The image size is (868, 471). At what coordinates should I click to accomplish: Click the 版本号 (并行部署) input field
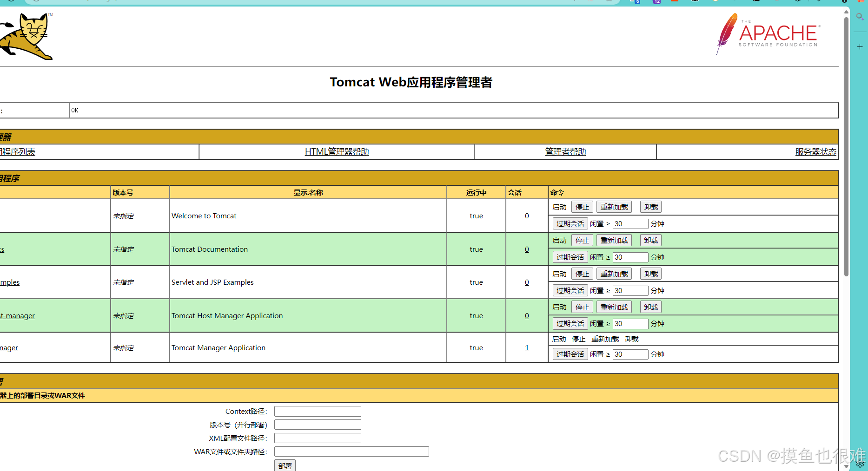coord(318,425)
